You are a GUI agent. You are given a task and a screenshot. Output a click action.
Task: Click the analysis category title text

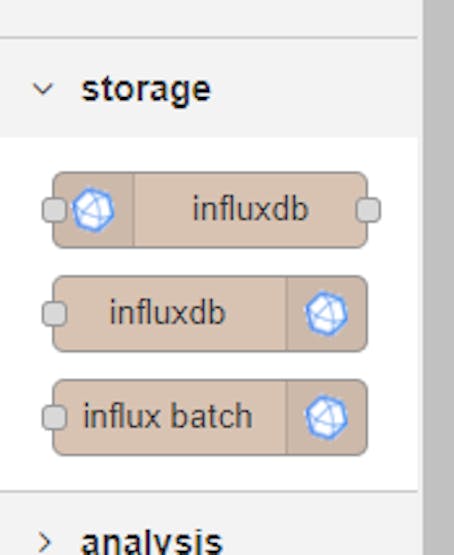(x=152, y=543)
